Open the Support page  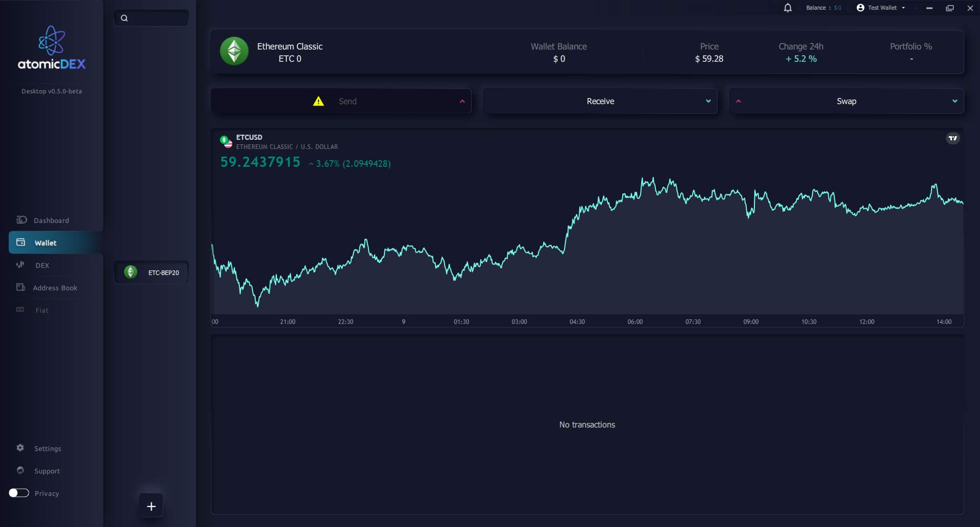click(x=47, y=471)
